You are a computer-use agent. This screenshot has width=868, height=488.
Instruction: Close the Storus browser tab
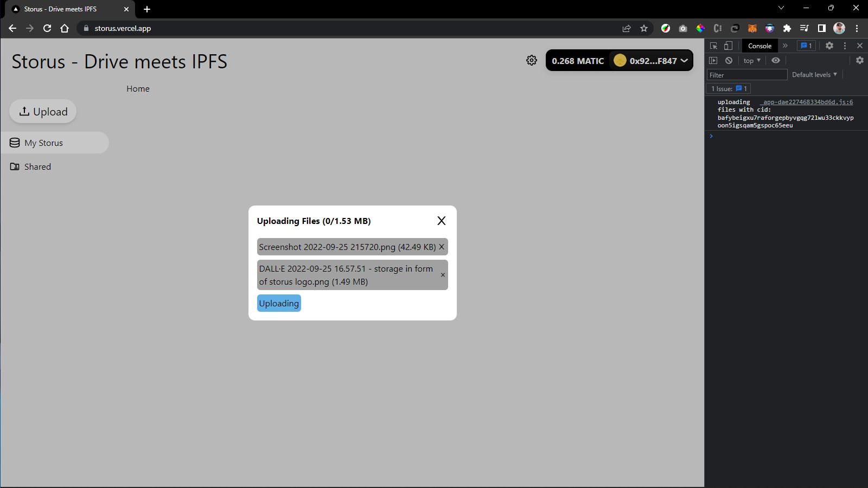point(126,9)
